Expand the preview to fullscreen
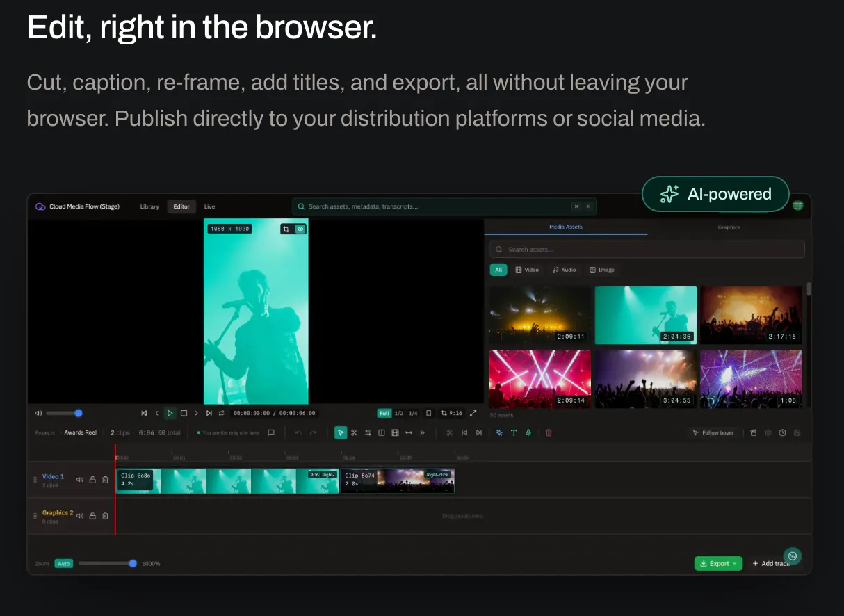 point(473,413)
